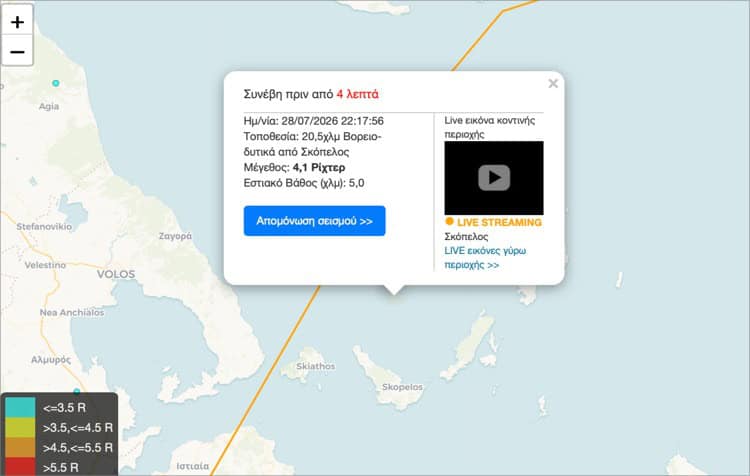Screen dimensions: 750x476
Task: Zoom in with the plus button
Action: 17,22
